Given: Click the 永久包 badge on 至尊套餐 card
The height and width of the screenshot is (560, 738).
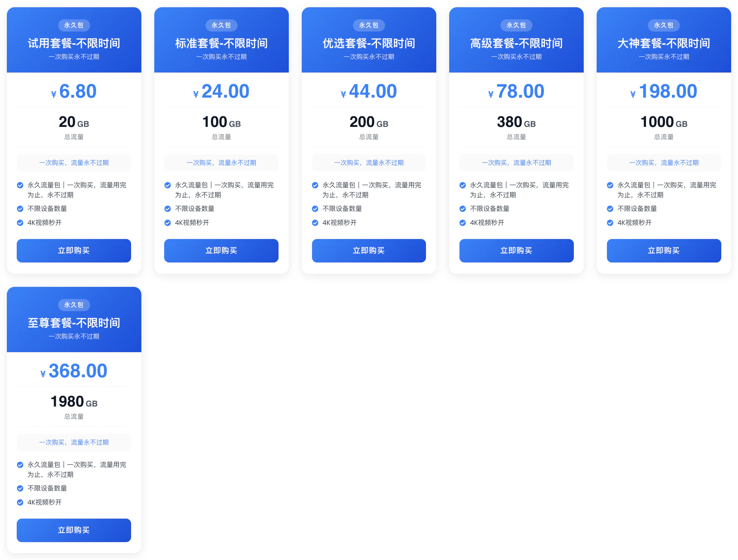Looking at the screenshot, I should [74, 305].
